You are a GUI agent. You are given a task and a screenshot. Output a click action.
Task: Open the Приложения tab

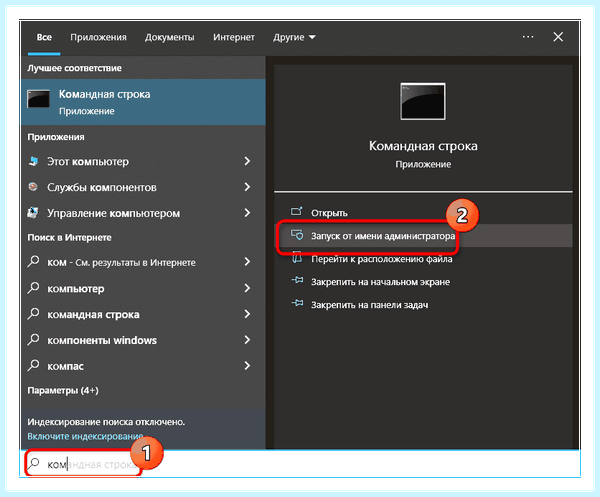coord(98,37)
